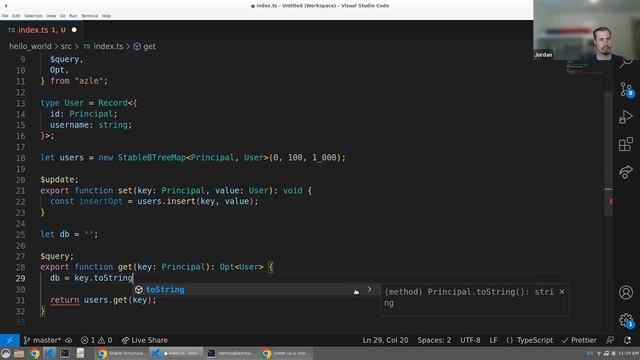Image resolution: width=640 pixels, height=360 pixels.
Task: Click the taskbar clock showing 11:29 AM
Action: coord(629,353)
